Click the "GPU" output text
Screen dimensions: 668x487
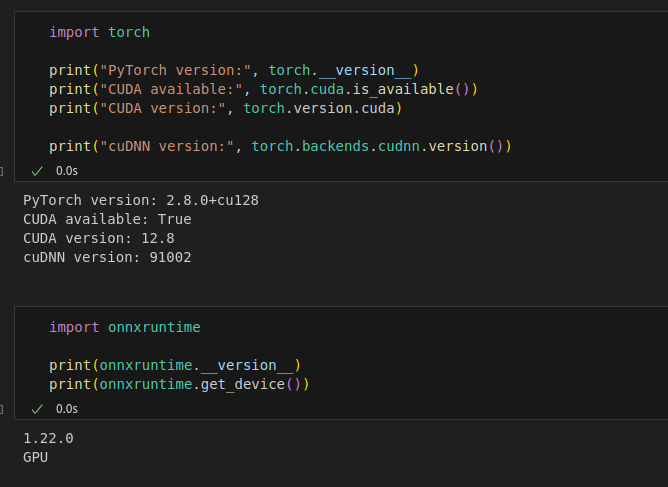pos(35,457)
